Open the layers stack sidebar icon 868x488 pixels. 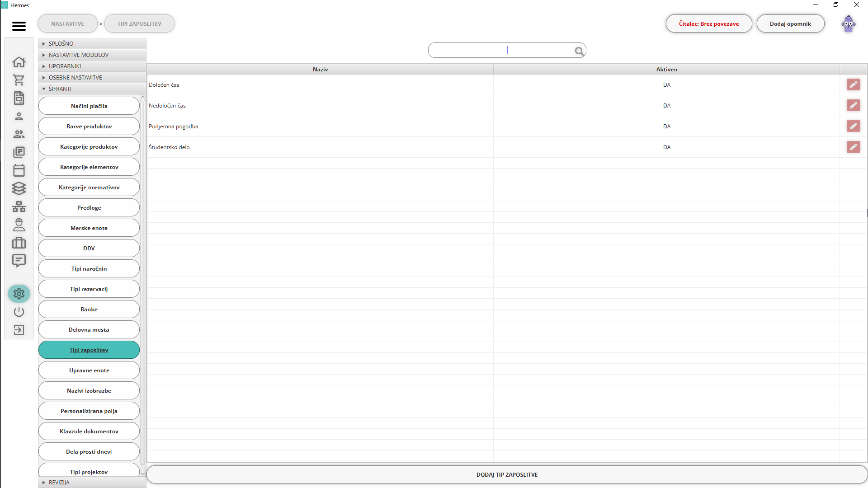19,188
